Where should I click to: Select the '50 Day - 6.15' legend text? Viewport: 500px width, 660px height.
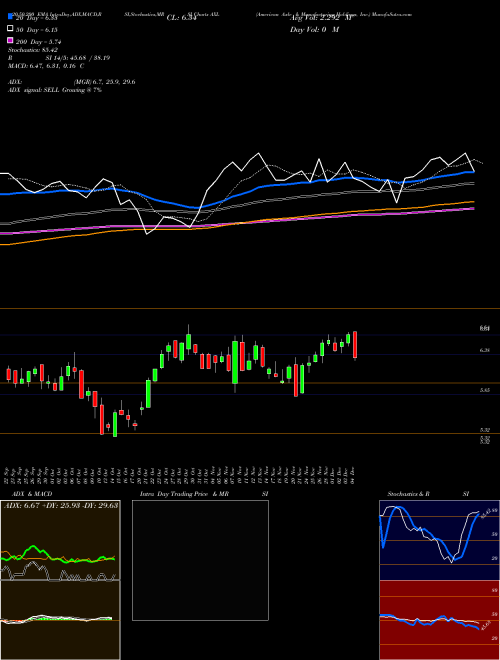click(x=37, y=30)
